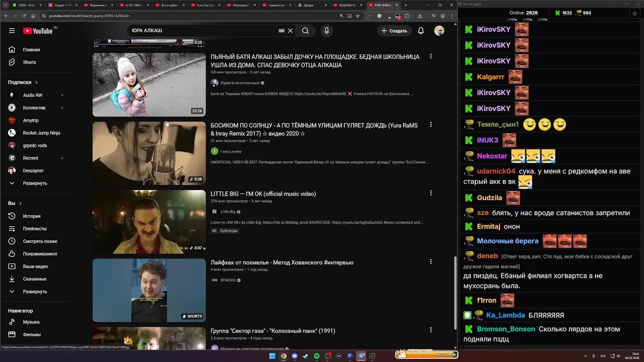This screenshot has height=362, width=644.
Task: Open more options for БОСИКОМ ПО СОЛНЦУ video
Action: pos(431,125)
